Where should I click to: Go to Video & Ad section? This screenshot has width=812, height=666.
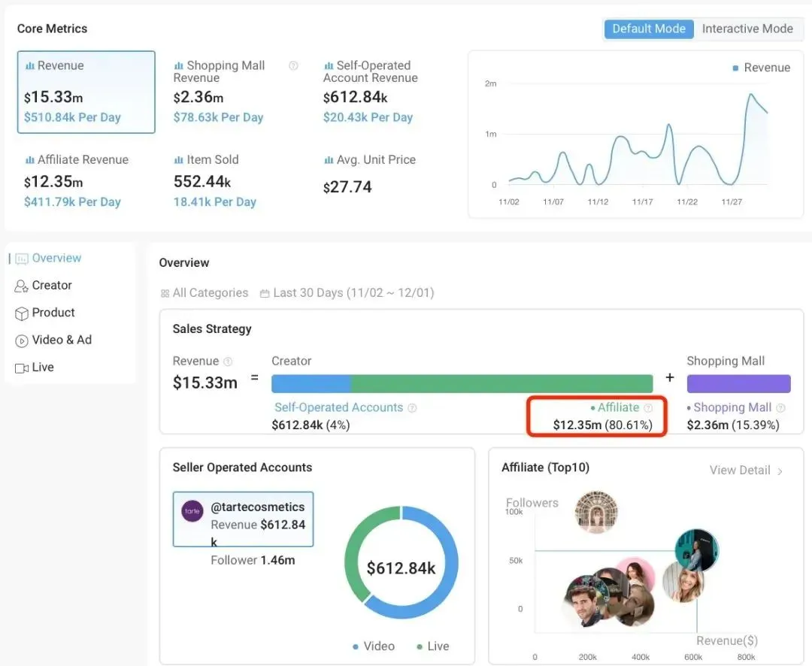coord(62,340)
